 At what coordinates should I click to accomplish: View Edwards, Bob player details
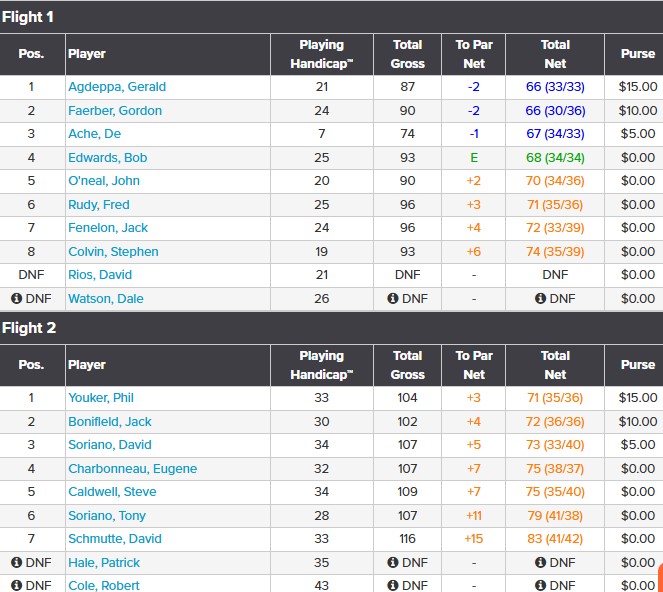click(x=108, y=158)
